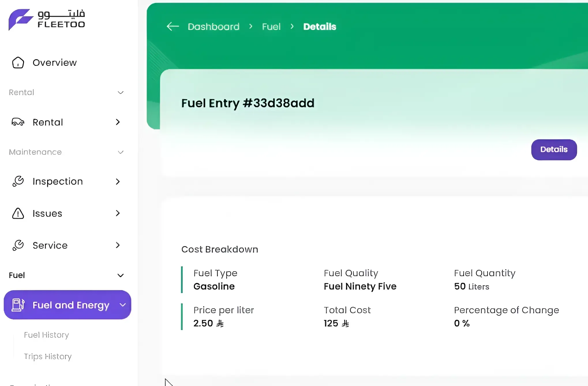588x386 pixels.
Task: Expand the Service submenu chevron
Action: coord(118,245)
